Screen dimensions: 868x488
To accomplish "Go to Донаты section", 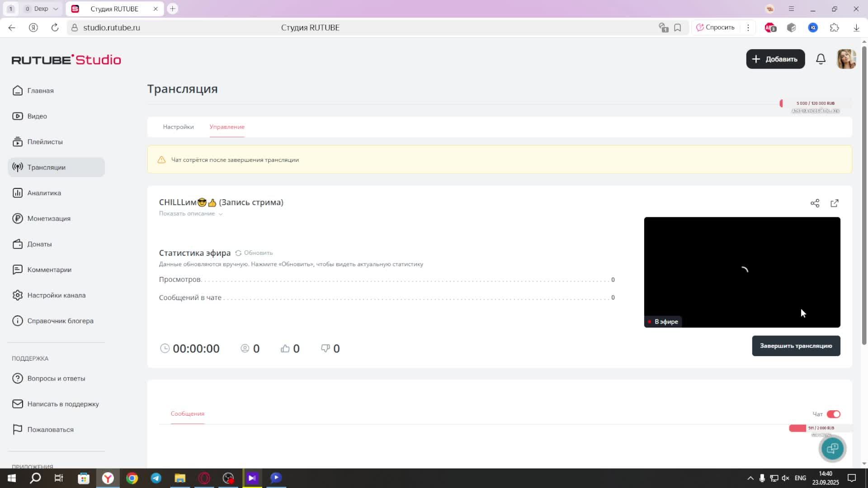I will 39,244.
